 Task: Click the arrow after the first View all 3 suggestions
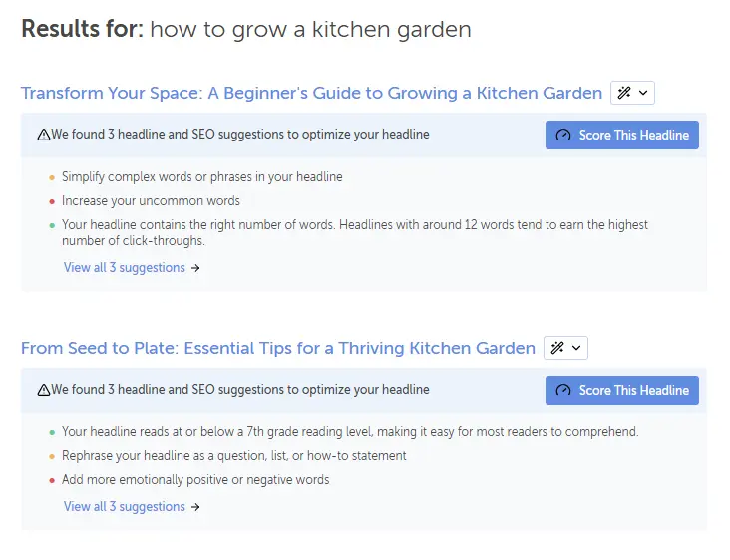195,268
